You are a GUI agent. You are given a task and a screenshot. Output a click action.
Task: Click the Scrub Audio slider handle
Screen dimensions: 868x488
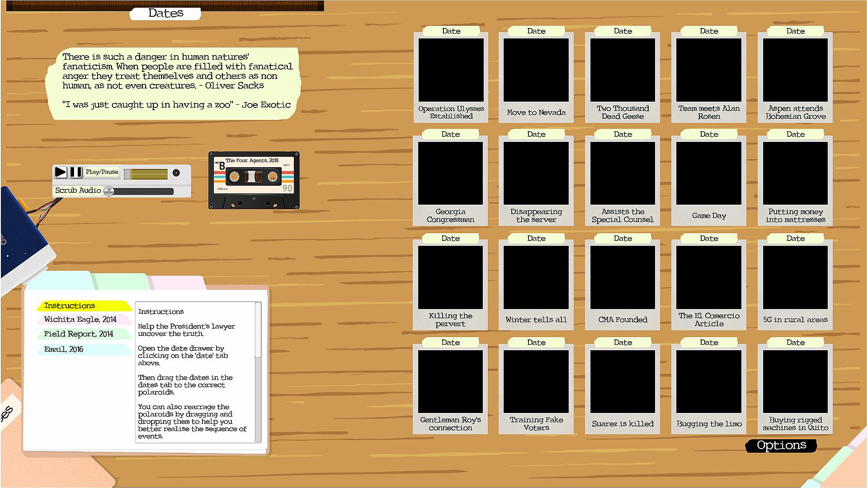[109, 191]
